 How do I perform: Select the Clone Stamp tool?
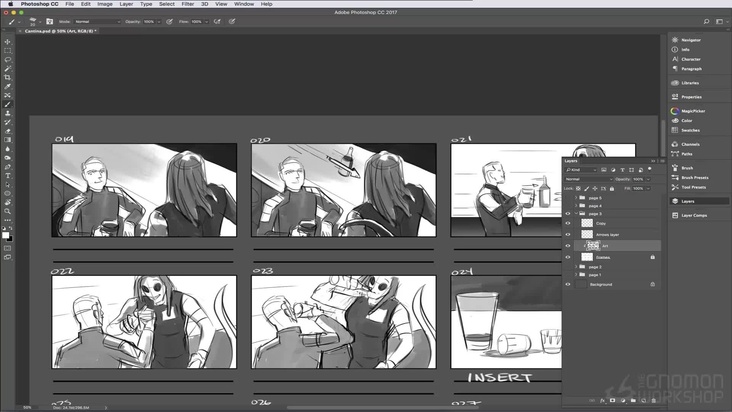coord(7,113)
